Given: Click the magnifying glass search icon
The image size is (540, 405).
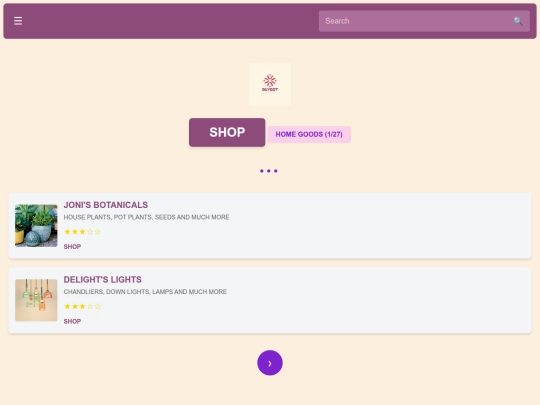Looking at the screenshot, I should 518,21.
